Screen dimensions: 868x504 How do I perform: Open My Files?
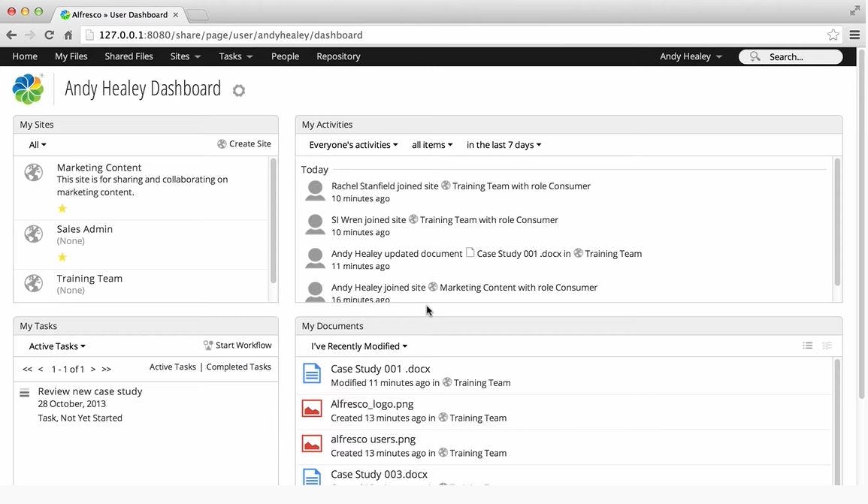[x=71, y=56]
